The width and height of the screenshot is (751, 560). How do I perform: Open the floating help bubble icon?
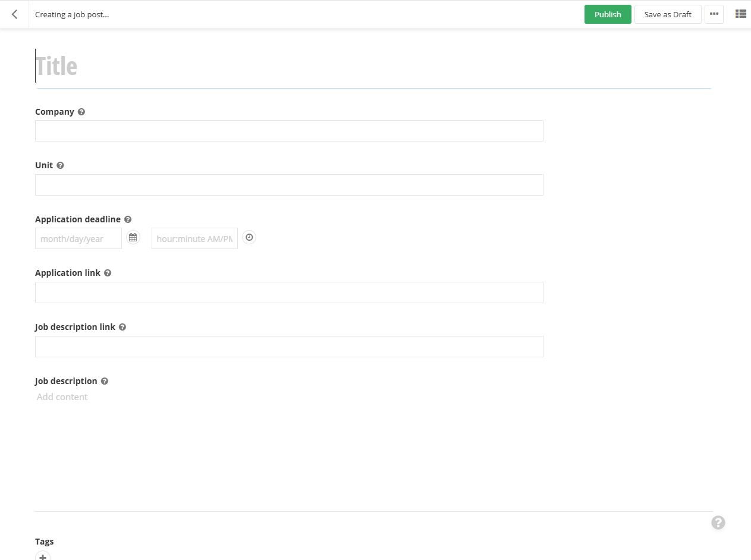718,523
